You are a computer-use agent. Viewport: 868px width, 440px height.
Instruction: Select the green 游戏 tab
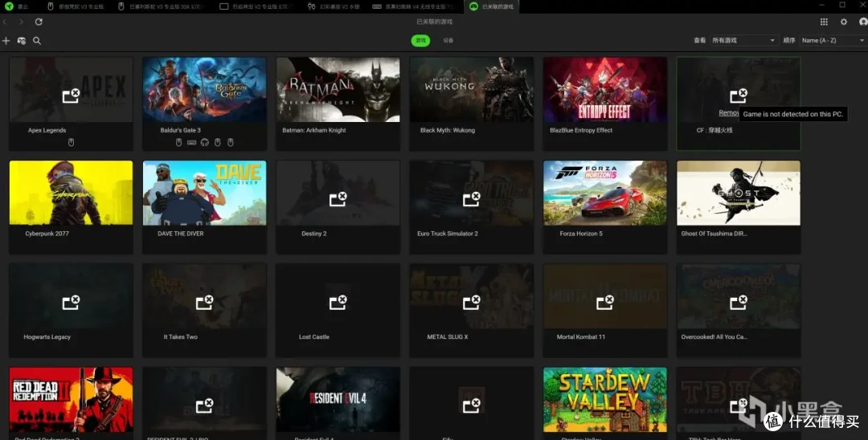(420, 40)
